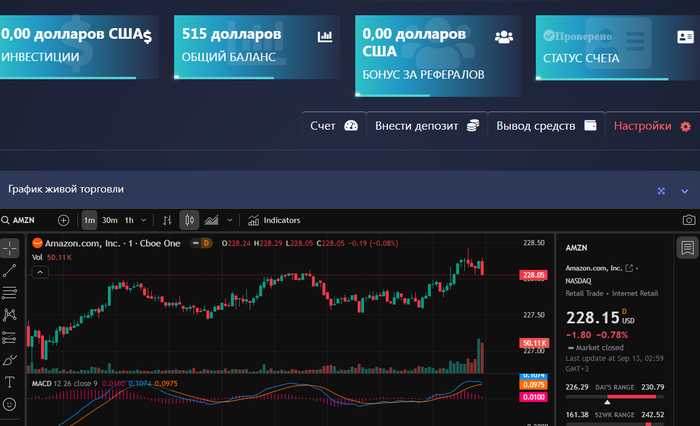Click the СТАТУС СЧЕТА card
700x426 pixels.
[618, 47]
